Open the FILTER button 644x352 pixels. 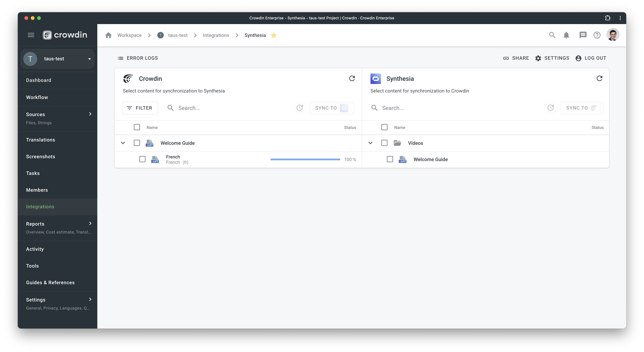point(140,108)
